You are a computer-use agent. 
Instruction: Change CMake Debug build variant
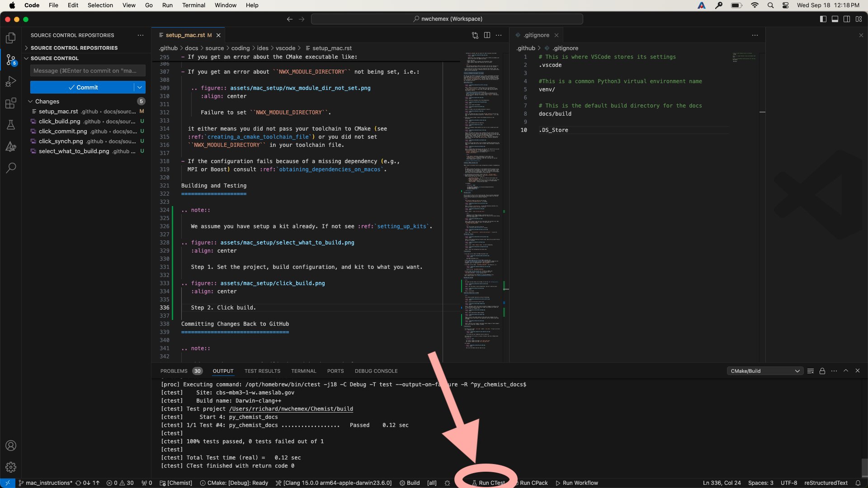click(234, 483)
